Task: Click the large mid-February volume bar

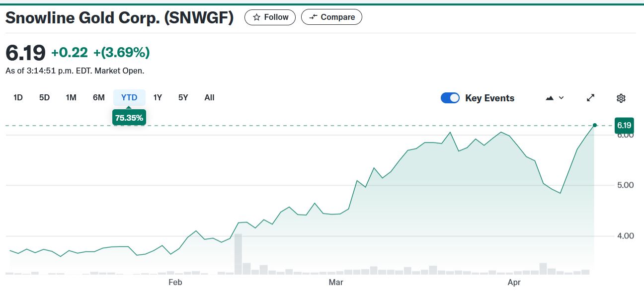Action: 238,254
